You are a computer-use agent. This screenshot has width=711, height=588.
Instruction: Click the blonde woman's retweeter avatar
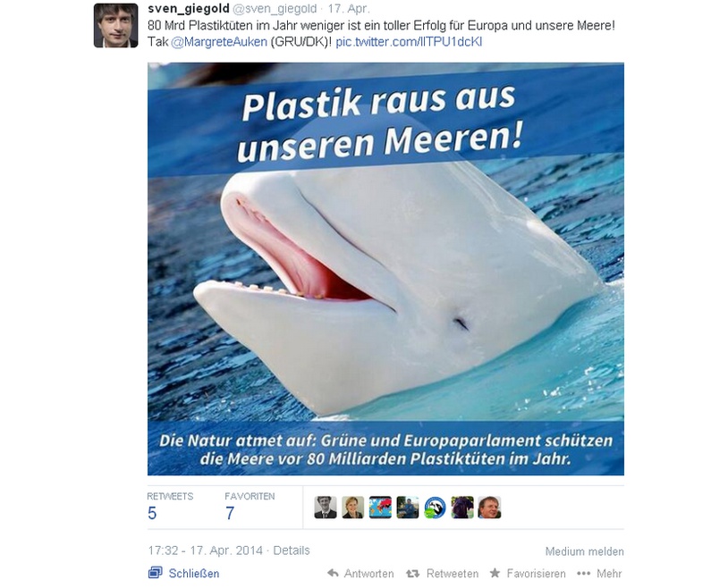pyautogui.click(x=352, y=507)
